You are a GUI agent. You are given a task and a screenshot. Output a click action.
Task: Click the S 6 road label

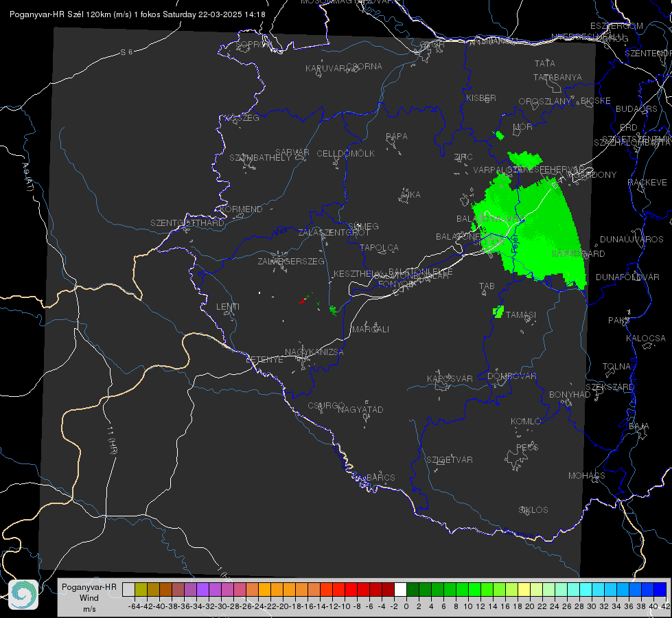pyautogui.click(x=126, y=52)
